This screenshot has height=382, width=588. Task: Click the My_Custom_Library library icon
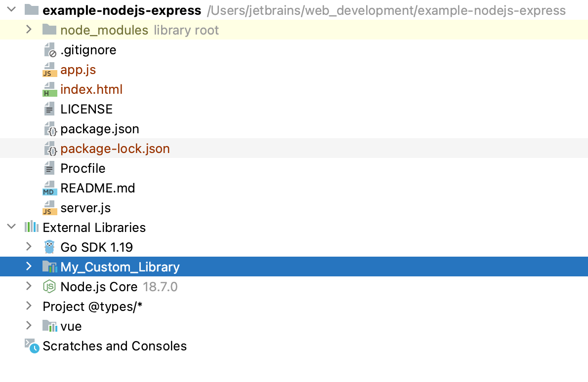click(49, 267)
